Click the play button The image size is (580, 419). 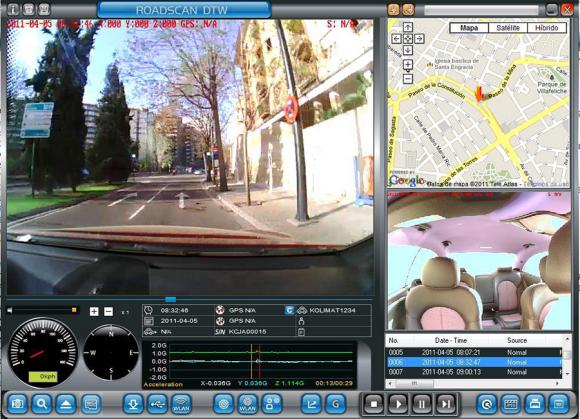pos(398,404)
